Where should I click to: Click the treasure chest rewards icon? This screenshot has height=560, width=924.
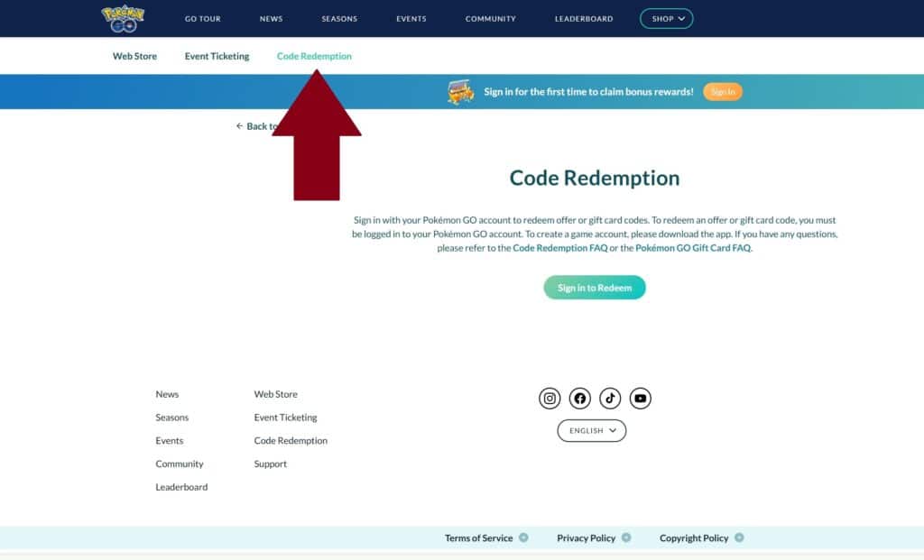tap(460, 92)
